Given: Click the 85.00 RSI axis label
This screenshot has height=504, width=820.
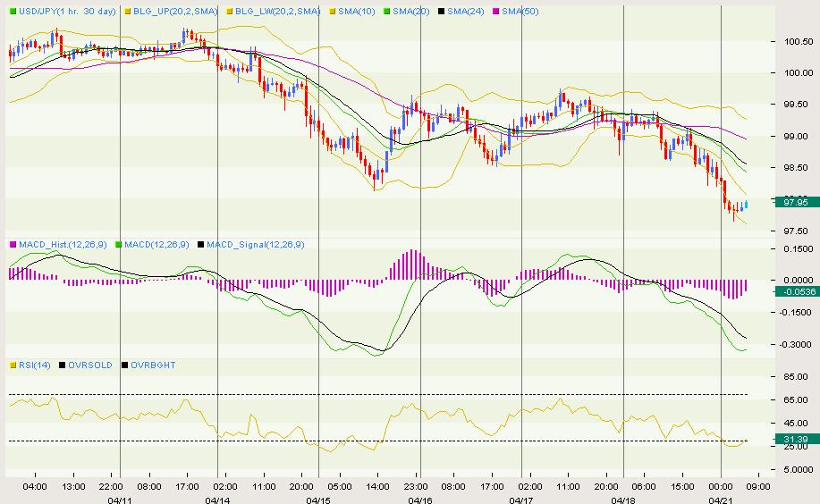Looking at the screenshot, I should pyautogui.click(x=795, y=376).
